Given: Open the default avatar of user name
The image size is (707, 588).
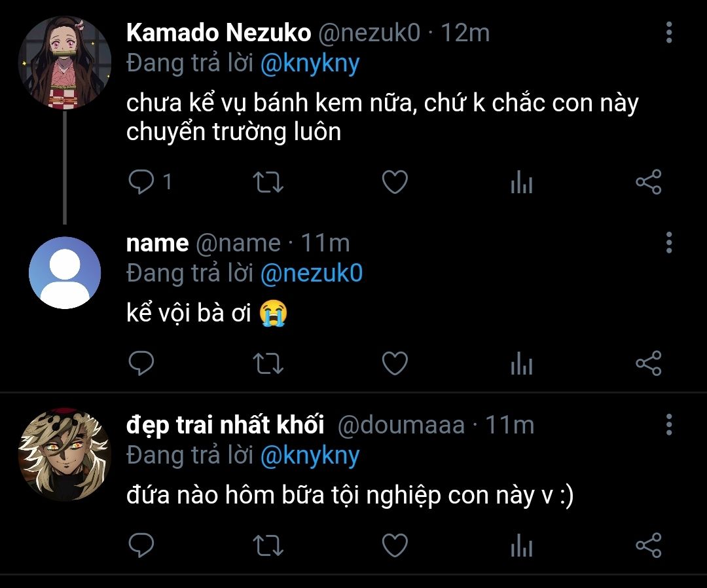Looking at the screenshot, I should [x=65, y=272].
